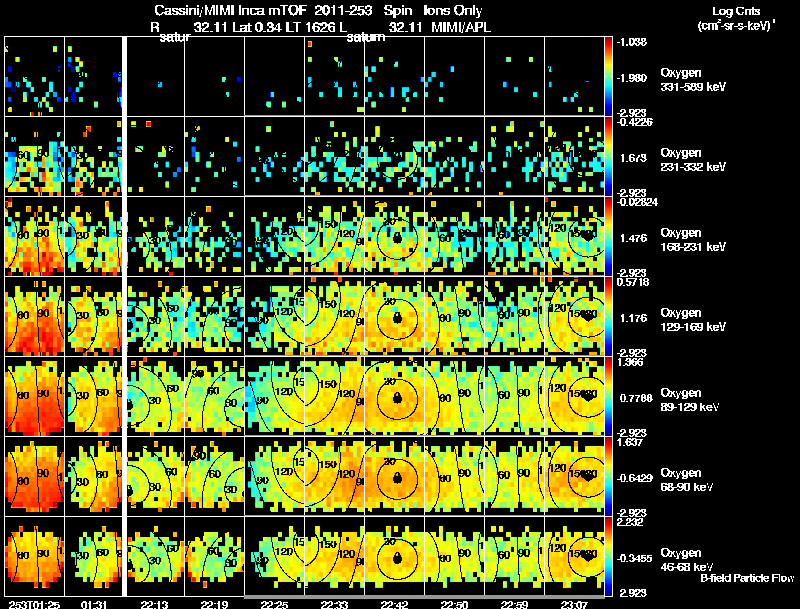The height and width of the screenshot is (609, 800).
Task: Click the '-1.980' colorbar midpoint value
Action: (632, 78)
